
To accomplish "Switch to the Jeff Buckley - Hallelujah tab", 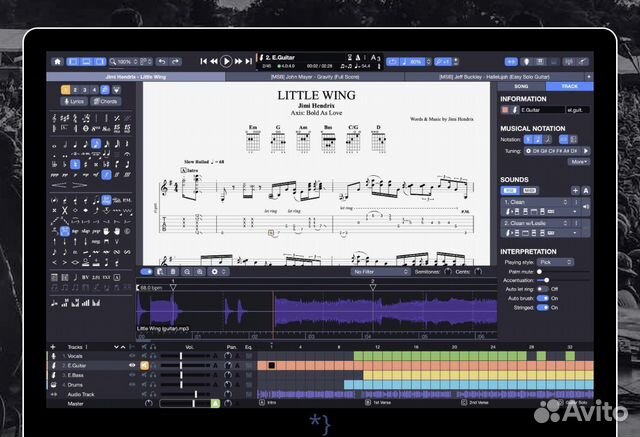I will (x=494, y=77).
